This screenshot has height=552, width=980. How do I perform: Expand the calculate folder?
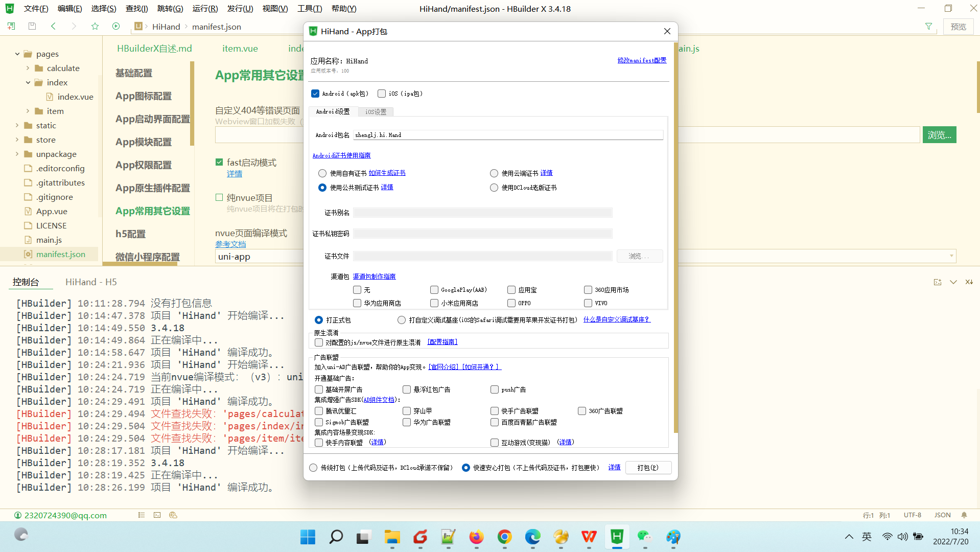tap(28, 68)
